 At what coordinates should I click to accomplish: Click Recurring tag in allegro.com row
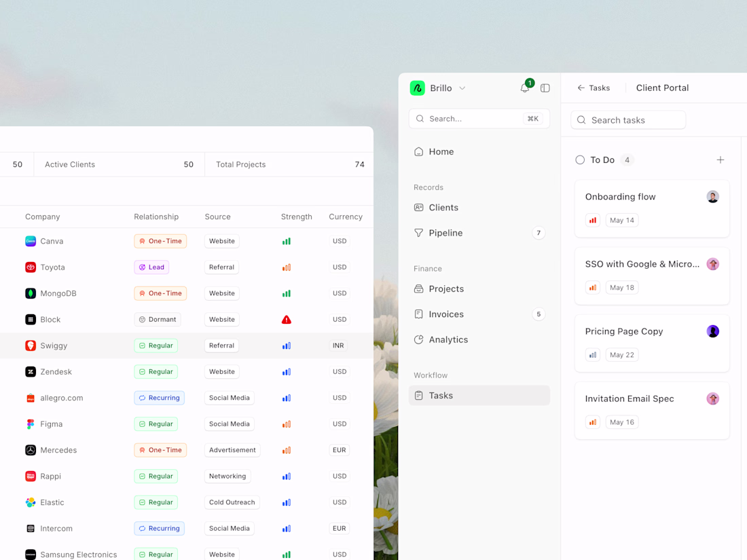159,398
